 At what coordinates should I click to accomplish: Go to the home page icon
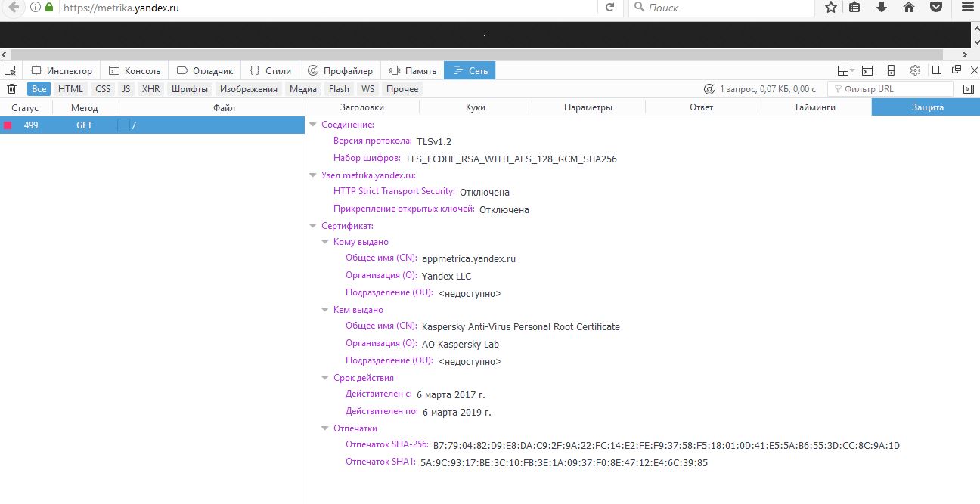pyautogui.click(x=909, y=8)
